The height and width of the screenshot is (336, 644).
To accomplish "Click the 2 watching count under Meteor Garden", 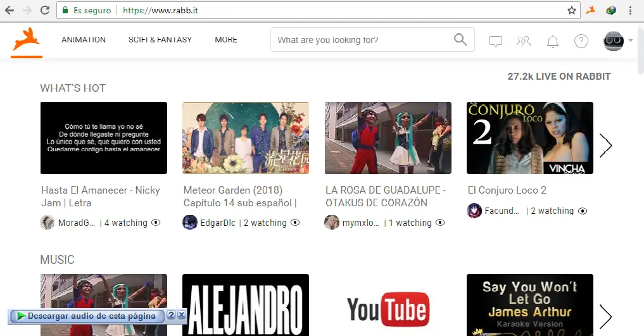I will (265, 223).
